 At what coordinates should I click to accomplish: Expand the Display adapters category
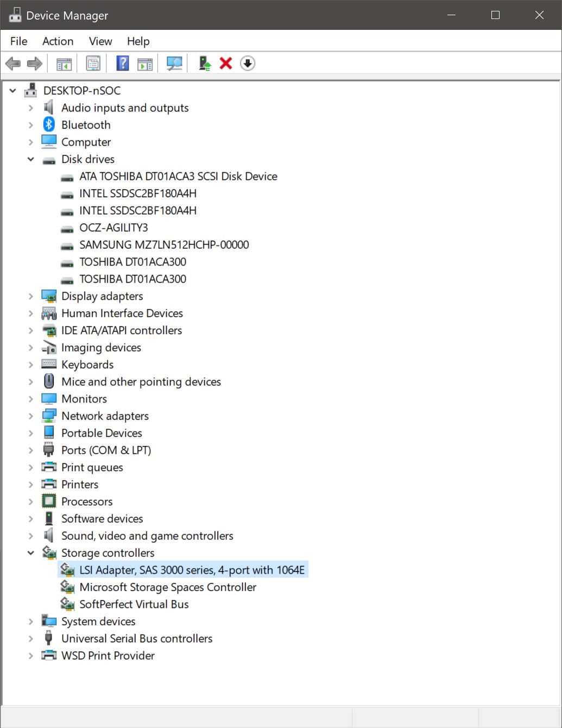tap(31, 296)
